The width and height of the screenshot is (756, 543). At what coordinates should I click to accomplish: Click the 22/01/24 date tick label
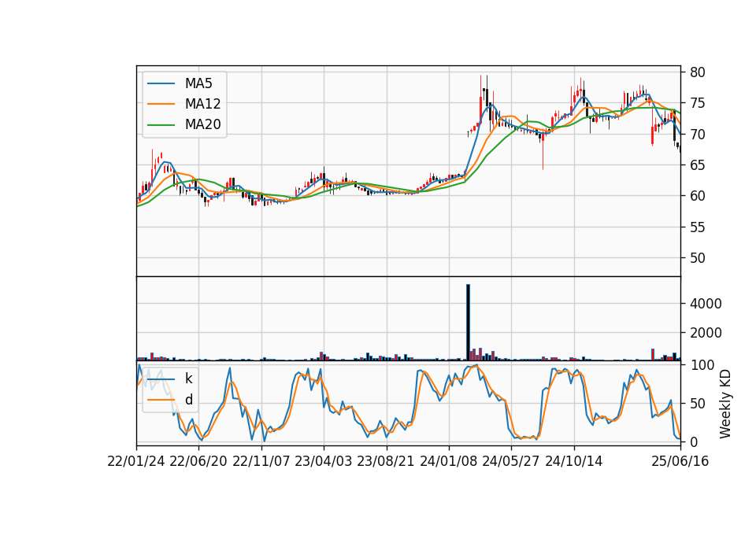[136, 462]
